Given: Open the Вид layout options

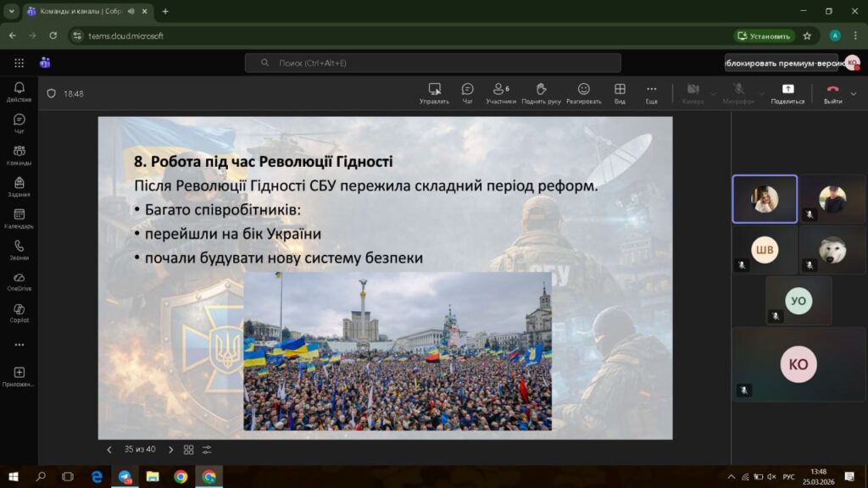Looking at the screenshot, I should pos(620,92).
